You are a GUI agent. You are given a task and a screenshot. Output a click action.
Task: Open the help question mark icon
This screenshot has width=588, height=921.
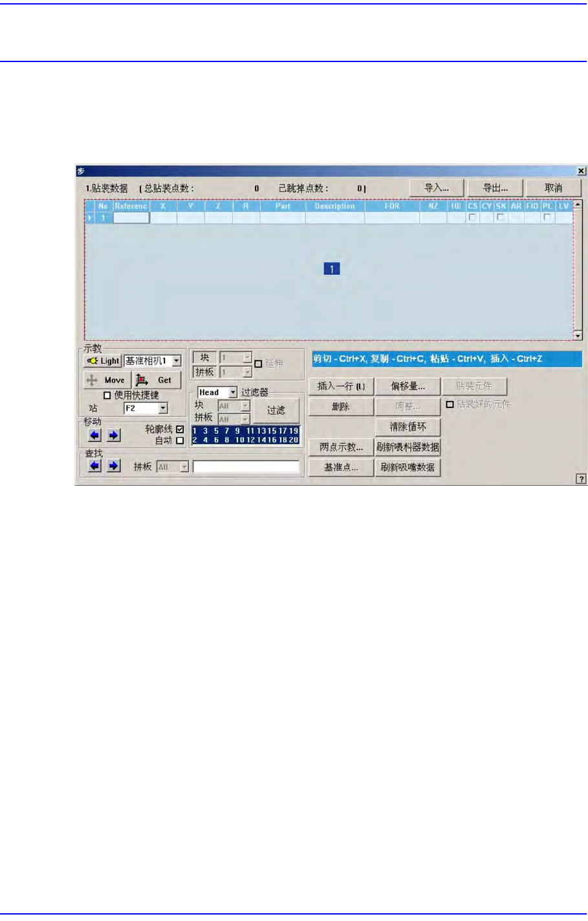pyautogui.click(x=581, y=479)
